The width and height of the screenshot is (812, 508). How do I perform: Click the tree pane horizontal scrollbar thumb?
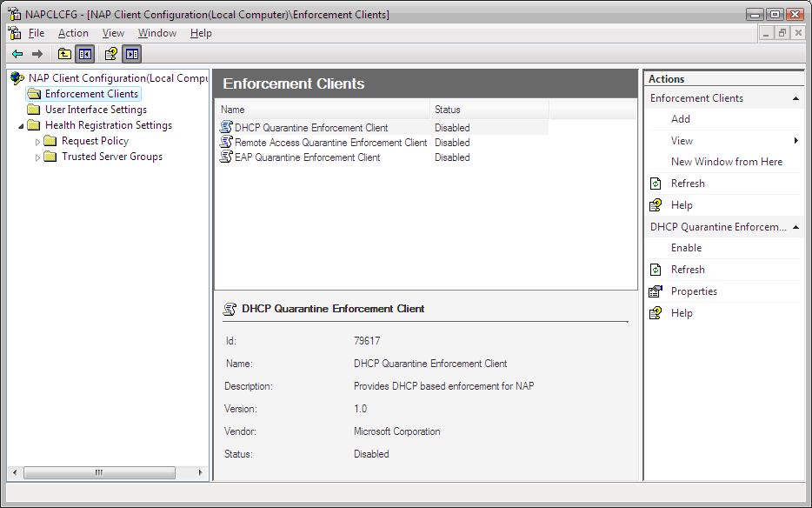(x=99, y=472)
